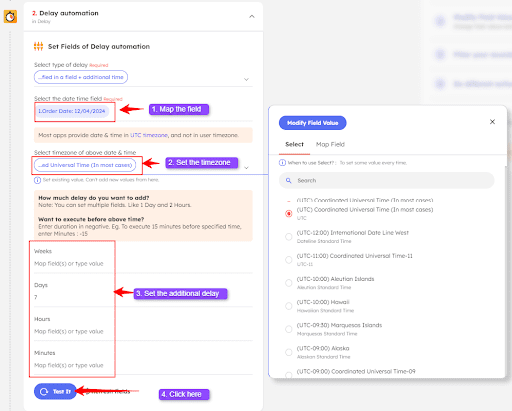Image resolution: width=512 pixels, height=411 pixels.
Task: Open the UTC timezone link in the note
Action: [x=149, y=135]
